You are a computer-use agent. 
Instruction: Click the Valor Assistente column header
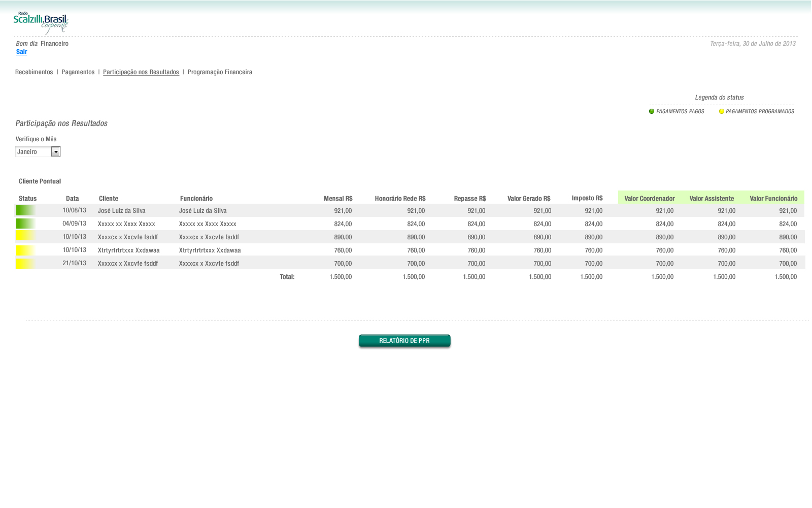(711, 198)
